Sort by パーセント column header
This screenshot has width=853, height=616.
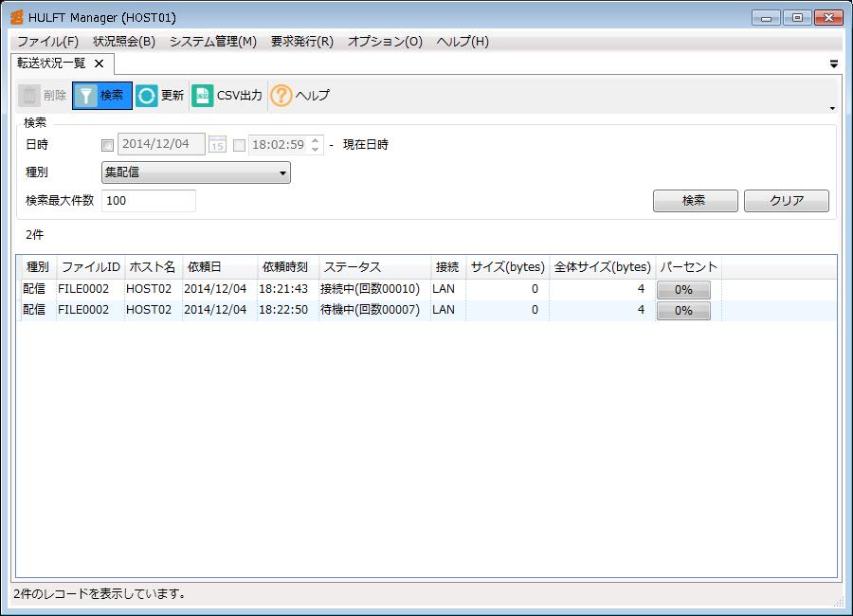689,267
